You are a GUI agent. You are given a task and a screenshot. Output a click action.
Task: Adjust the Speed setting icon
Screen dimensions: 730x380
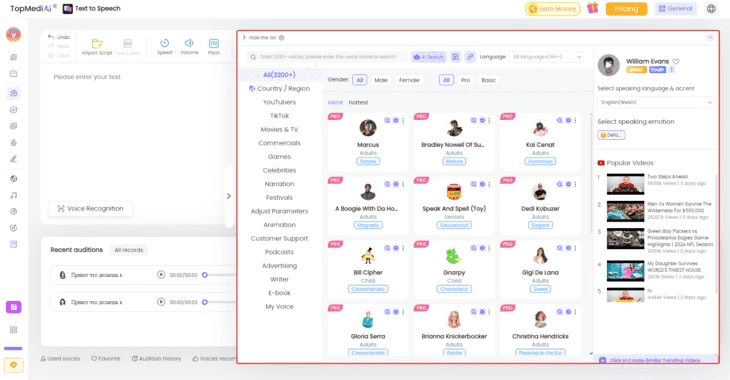pyautogui.click(x=164, y=47)
